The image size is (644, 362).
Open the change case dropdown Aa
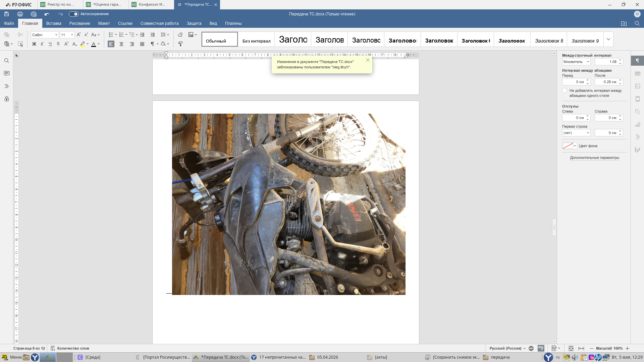pyautogui.click(x=95, y=35)
